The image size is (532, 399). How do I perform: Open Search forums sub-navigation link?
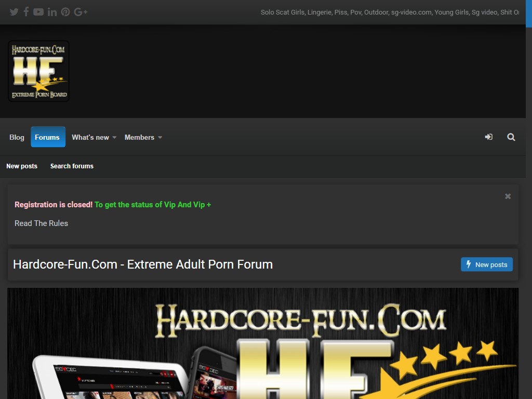72,166
